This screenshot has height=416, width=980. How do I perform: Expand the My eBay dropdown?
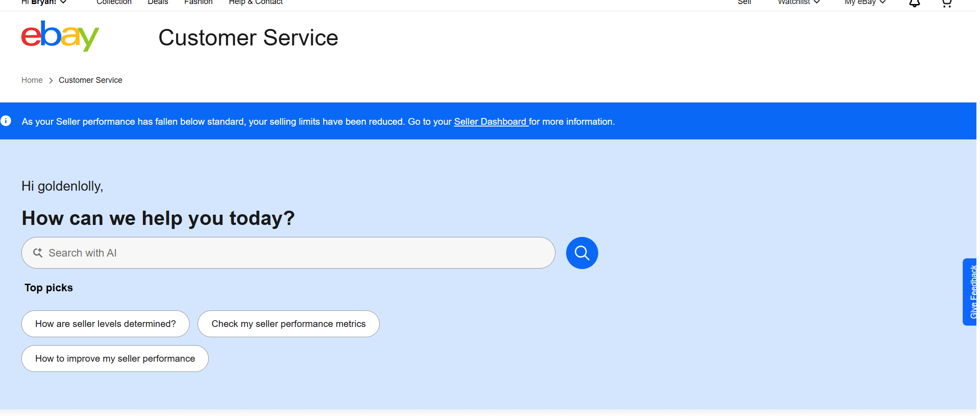tap(865, 2)
